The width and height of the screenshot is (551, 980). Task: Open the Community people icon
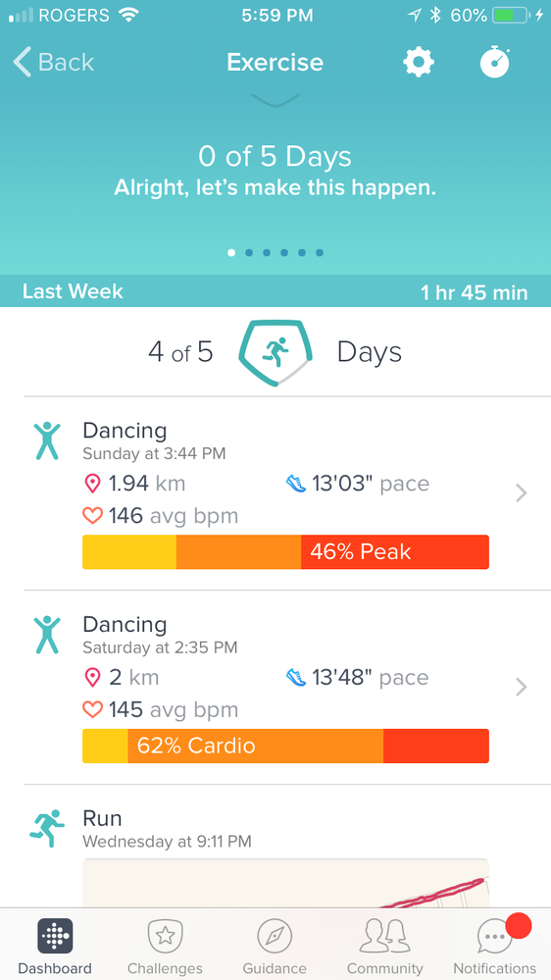click(x=385, y=936)
